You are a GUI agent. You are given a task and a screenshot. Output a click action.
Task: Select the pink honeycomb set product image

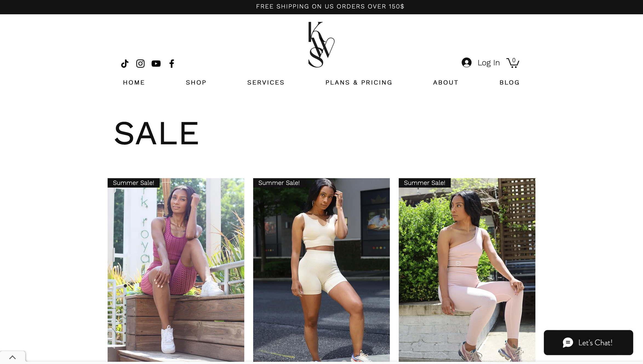176,270
